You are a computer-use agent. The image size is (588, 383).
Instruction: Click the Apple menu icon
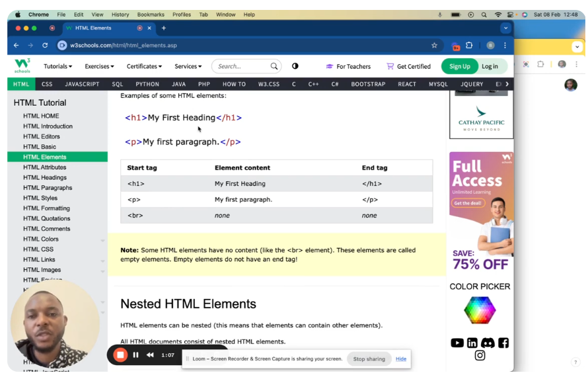click(x=18, y=15)
